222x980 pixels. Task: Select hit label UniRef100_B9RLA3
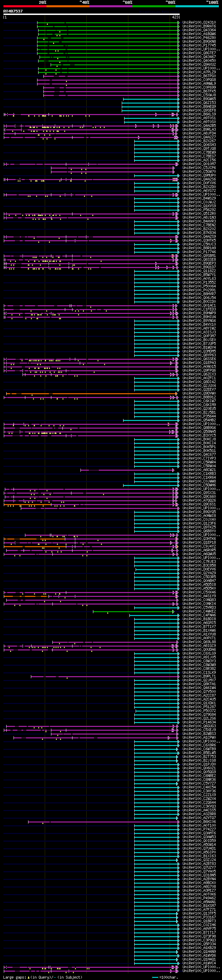199,129
